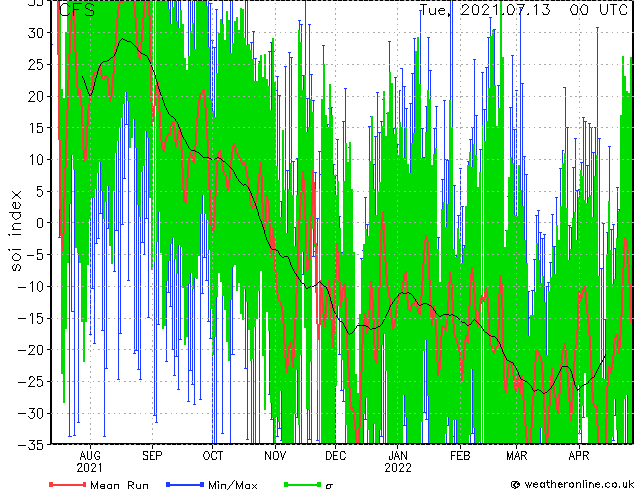Screen dimensions: 634x490
Task: Click the y-axis value 15
Action: (36, 128)
